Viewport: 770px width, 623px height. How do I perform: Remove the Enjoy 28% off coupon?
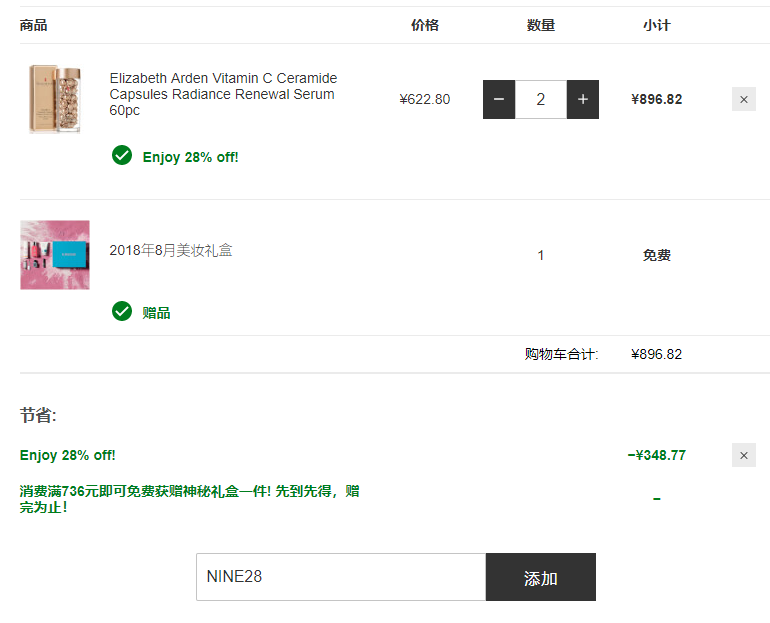[743, 455]
